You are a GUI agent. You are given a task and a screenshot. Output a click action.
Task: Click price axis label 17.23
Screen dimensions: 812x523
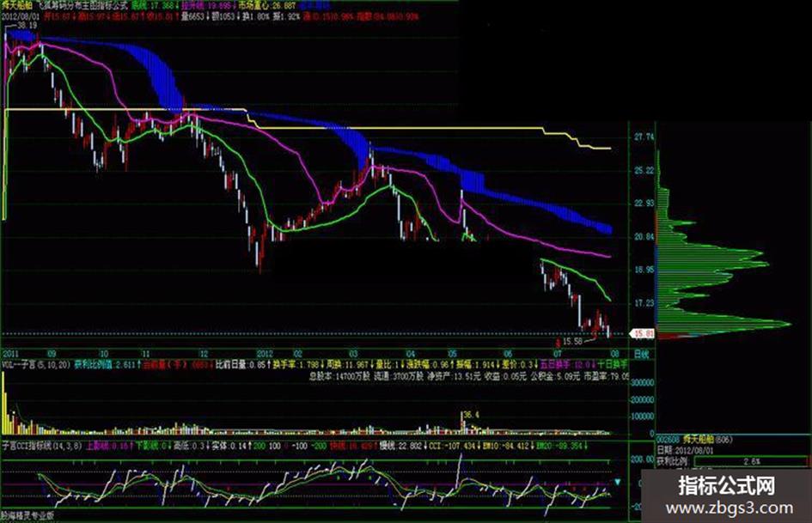coord(644,303)
